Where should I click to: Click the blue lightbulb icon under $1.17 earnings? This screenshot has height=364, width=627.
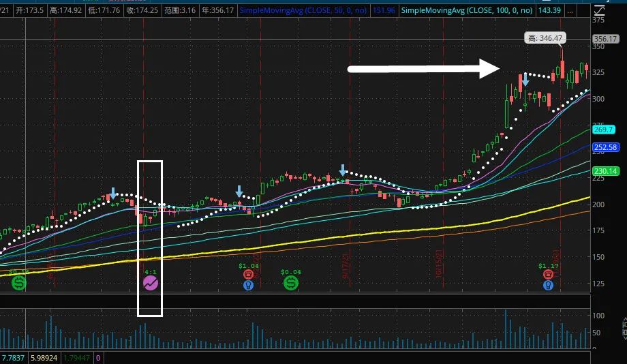click(548, 286)
